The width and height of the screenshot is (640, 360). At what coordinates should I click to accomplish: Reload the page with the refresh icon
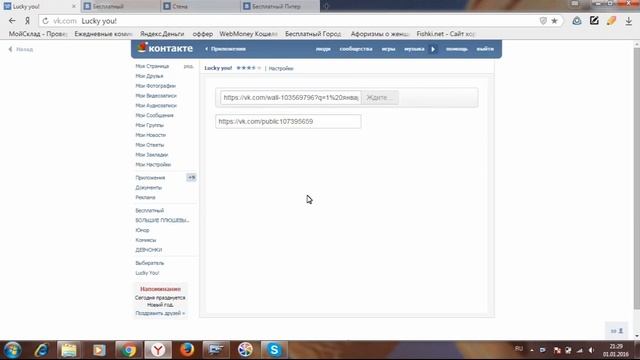[45, 21]
